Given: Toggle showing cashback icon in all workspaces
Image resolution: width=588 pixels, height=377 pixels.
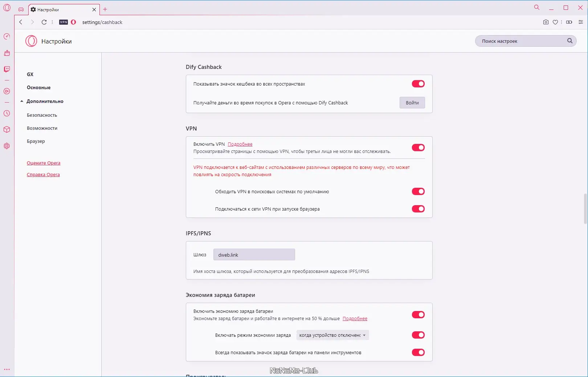Looking at the screenshot, I should pos(418,84).
